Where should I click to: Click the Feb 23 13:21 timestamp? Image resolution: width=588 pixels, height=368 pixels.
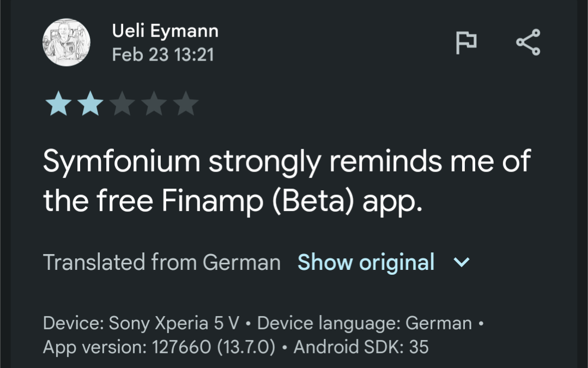(163, 55)
